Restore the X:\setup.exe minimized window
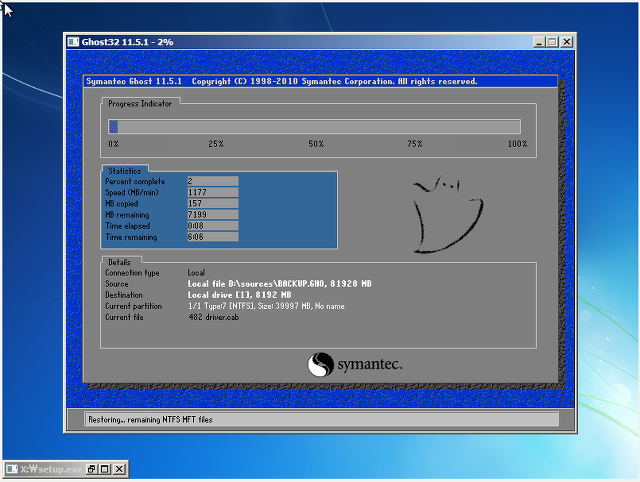This screenshot has width=640, height=482. pyautogui.click(x=91, y=469)
